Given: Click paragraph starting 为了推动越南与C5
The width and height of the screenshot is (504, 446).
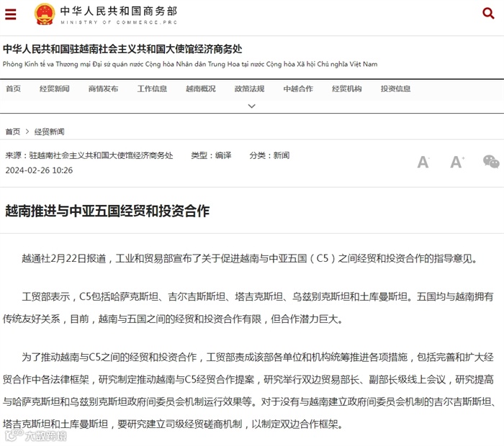Looking at the screenshot, I should click(249, 391).
